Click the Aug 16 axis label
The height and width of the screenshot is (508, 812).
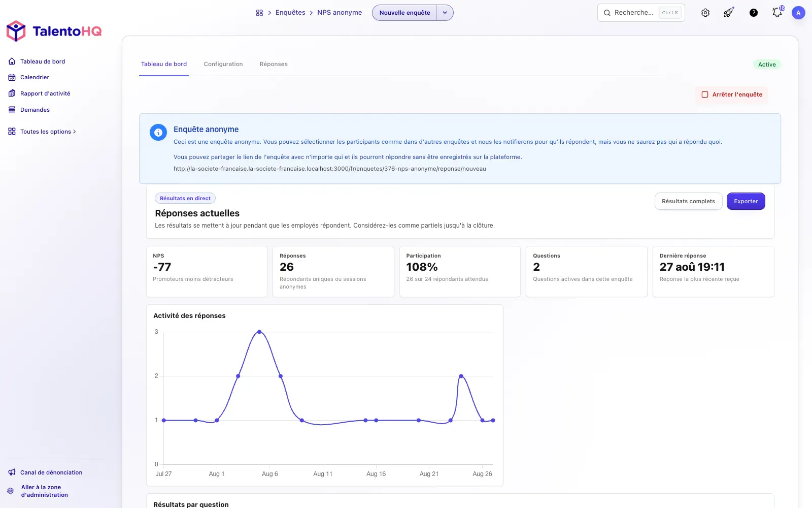(376, 474)
